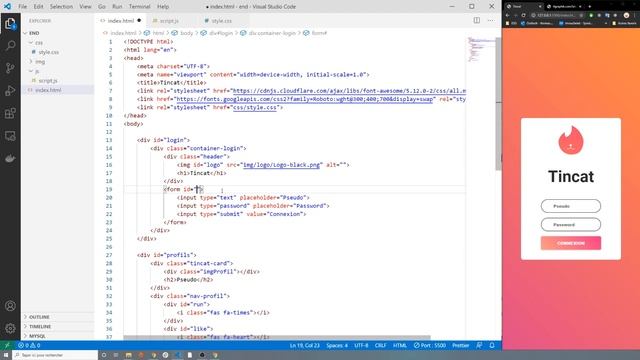
Task: Open the Source Control view
Action: point(10,68)
